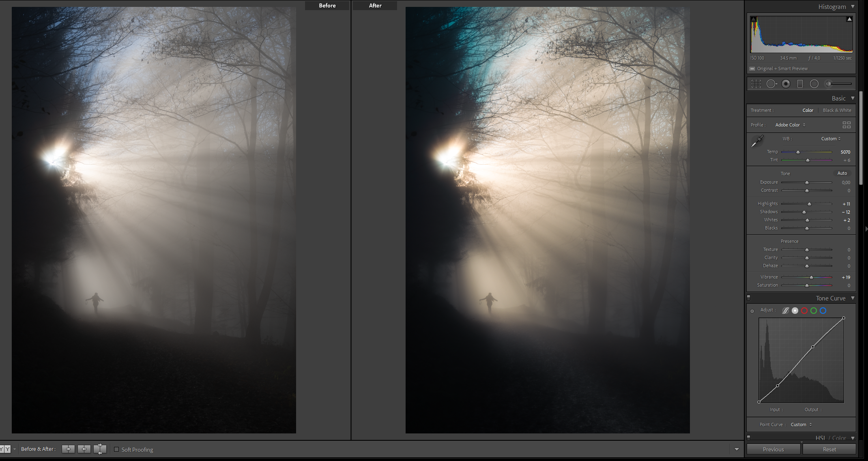Click the Before photo preview
868x461 pixels.
coord(154,220)
